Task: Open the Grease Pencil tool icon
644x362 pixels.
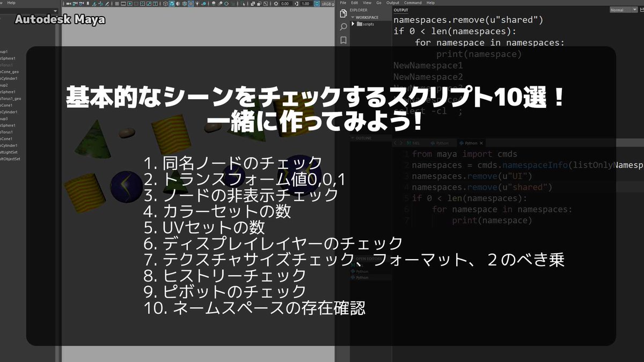Action: [x=107, y=4]
